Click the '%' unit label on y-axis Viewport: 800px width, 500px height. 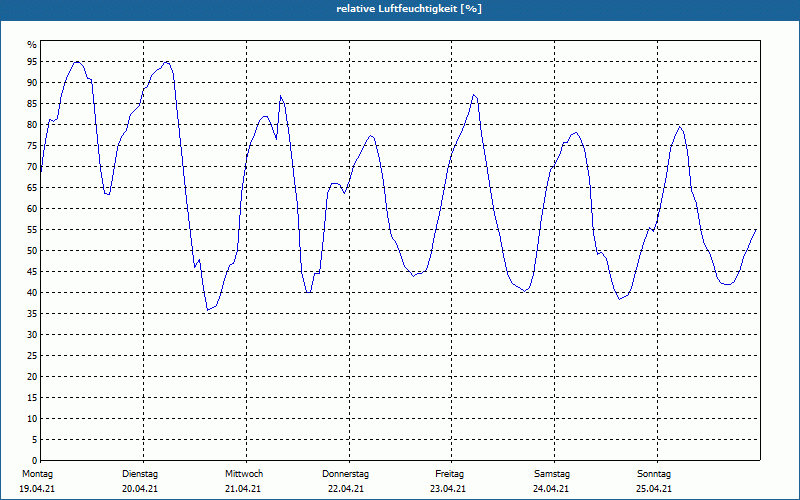pos(32,45)
